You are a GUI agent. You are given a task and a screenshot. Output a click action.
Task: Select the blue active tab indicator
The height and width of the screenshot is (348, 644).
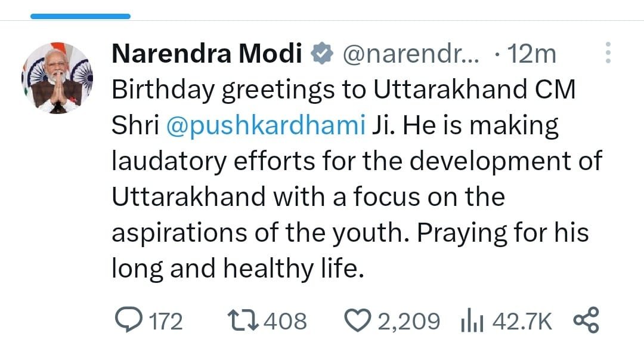80,16
